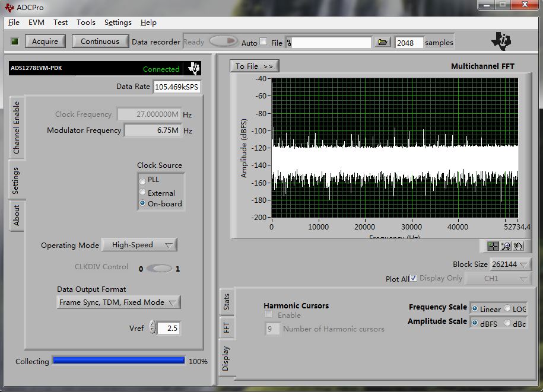Select External clock source

142,192
